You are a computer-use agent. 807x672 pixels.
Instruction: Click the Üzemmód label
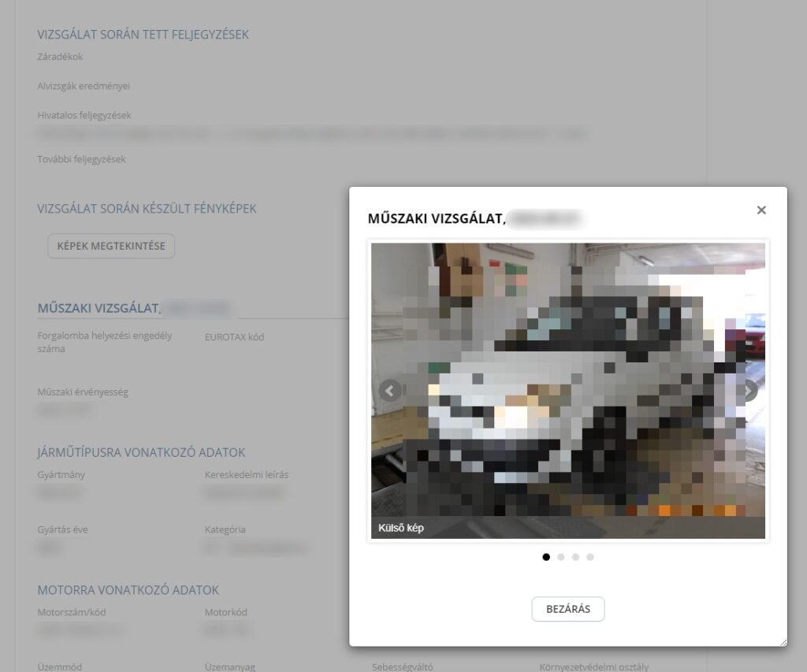click(x=59, y=666)
